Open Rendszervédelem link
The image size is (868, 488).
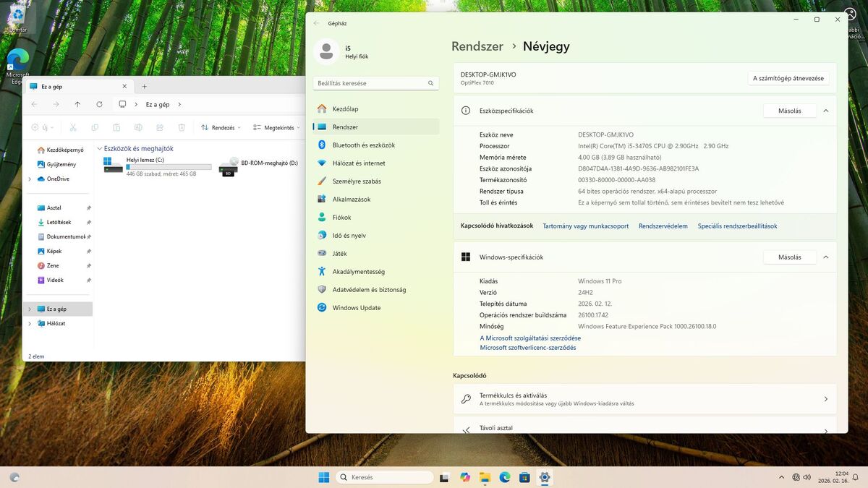pyautogui.click(x=663, y=226)
